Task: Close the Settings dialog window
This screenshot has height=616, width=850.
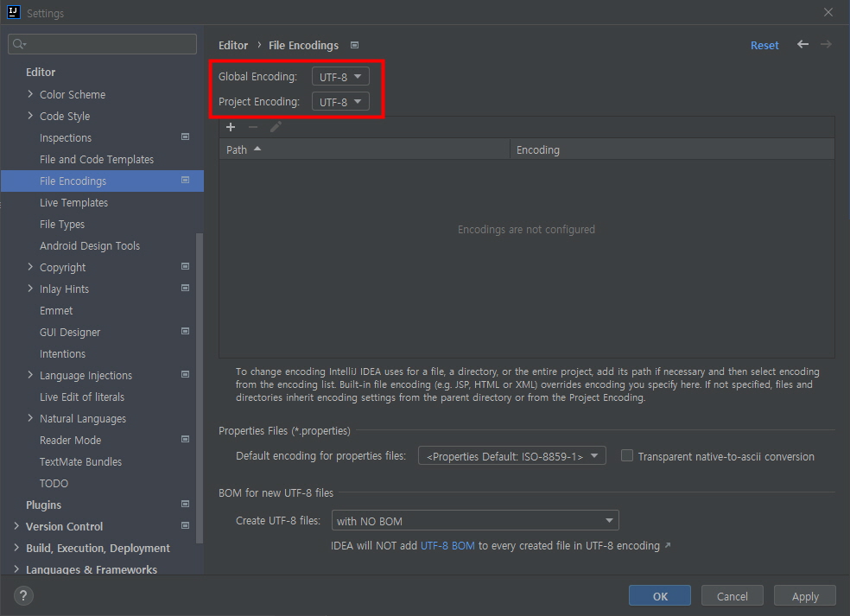Action: click(x=828, y=12)
